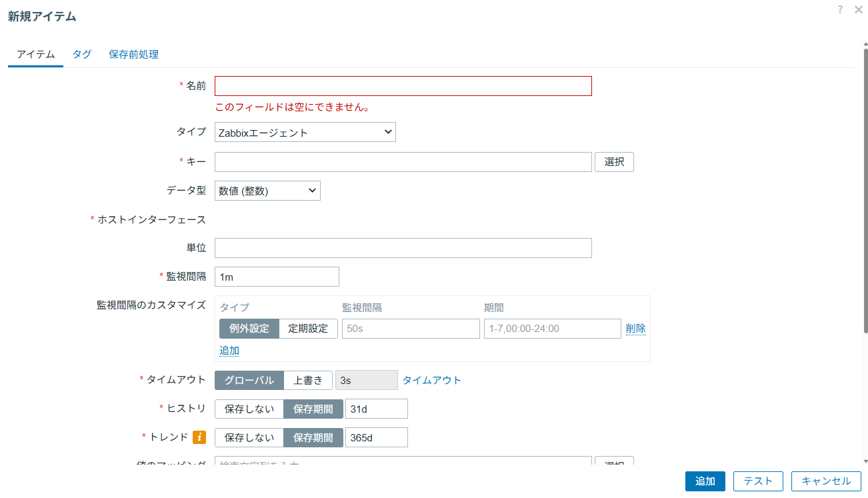Click the 削除 link for custom interval
This screenshot has height=498, width=868.
(635, 329)
